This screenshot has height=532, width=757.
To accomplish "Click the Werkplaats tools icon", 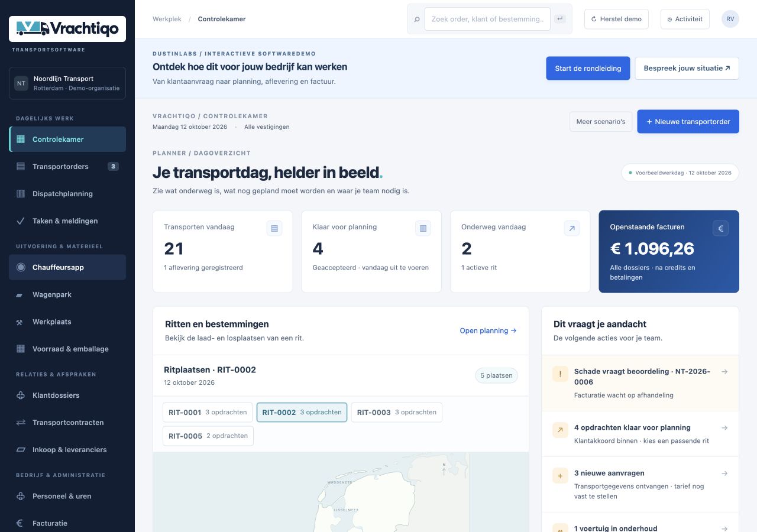I will click(20, 322).
